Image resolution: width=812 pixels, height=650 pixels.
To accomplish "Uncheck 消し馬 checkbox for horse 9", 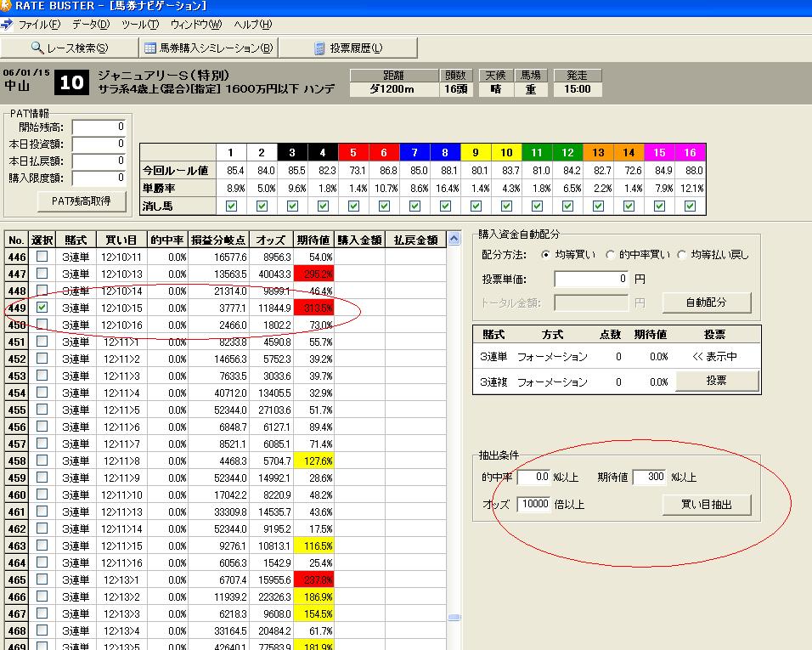I will (x=476, y=206).
